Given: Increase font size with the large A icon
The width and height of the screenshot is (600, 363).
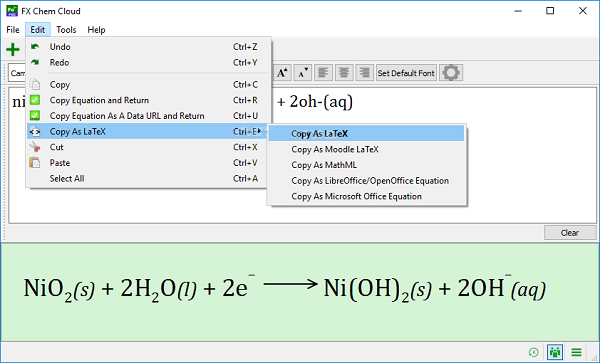Looking at the screenshot, I should [x=282, y=73].
